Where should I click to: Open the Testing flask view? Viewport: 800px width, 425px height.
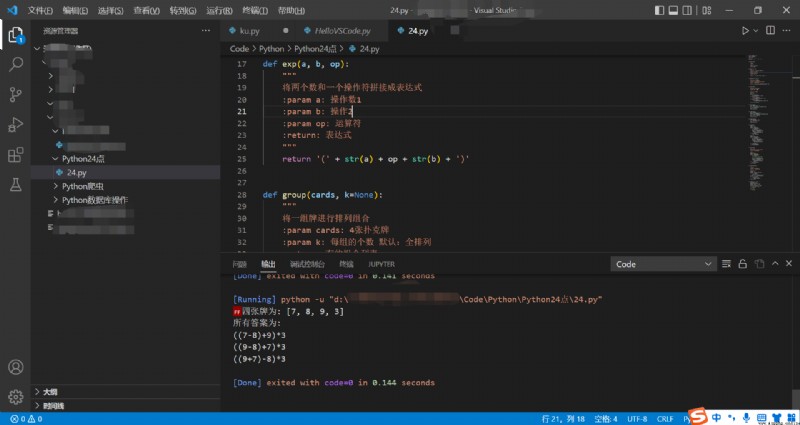tap(16, 184)
